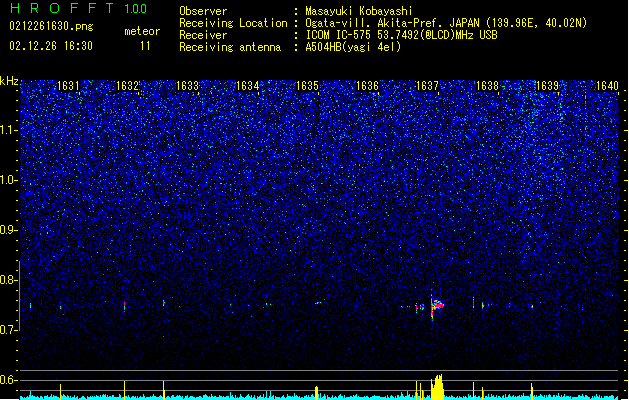Click the 1631 time axis label
This screenshot has width=629, height=400.
(x=68, y=86)
